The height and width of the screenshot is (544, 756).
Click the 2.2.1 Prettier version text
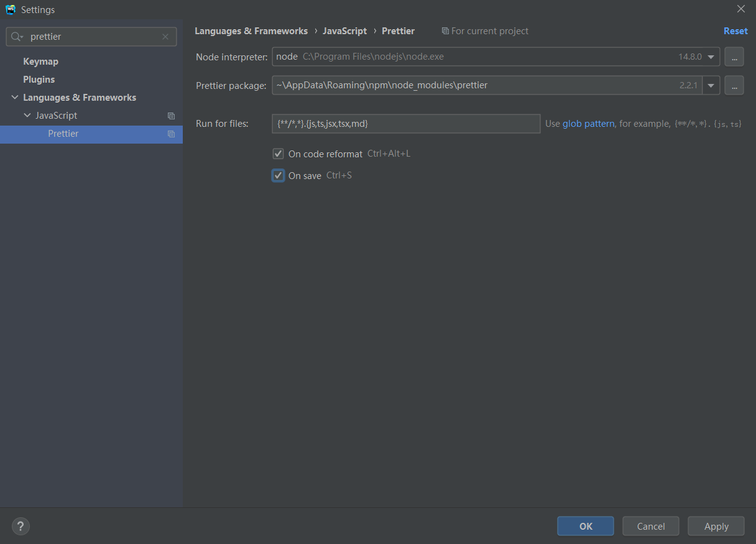(x=688, y=85)
